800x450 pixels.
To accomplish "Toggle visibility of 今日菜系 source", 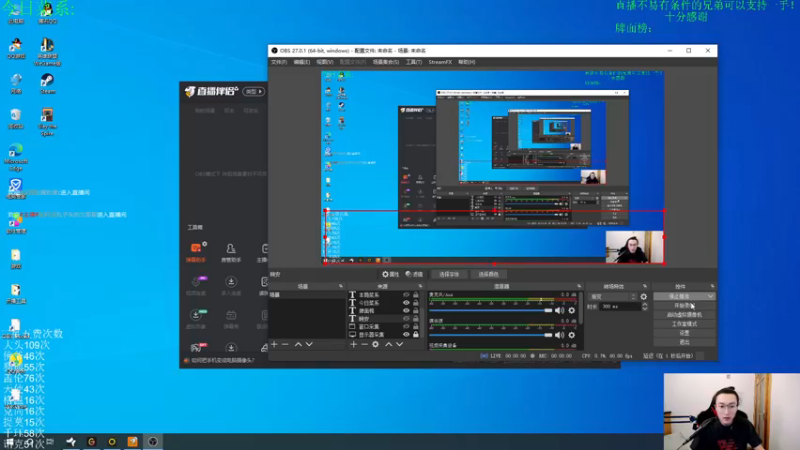I will [406, 303].
